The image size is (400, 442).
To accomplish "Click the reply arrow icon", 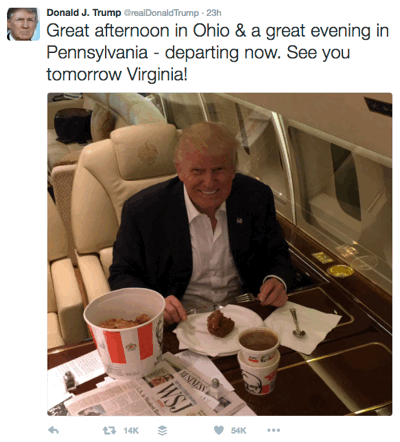I will click(x=53, y=430).
